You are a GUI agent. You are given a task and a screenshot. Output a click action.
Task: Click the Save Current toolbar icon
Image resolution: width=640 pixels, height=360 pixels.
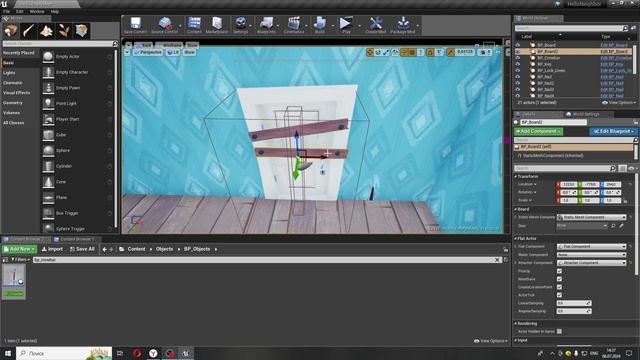(x=135, y=25)
